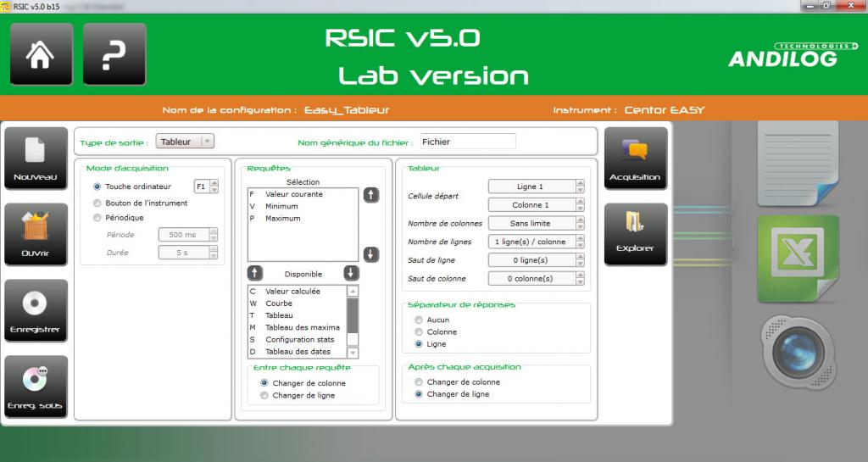This screenshot has height=462, width=868.
Task: Adjust the Ligne 1 start cell stepper
Action: pyautogui.click(x=580, y=186)
